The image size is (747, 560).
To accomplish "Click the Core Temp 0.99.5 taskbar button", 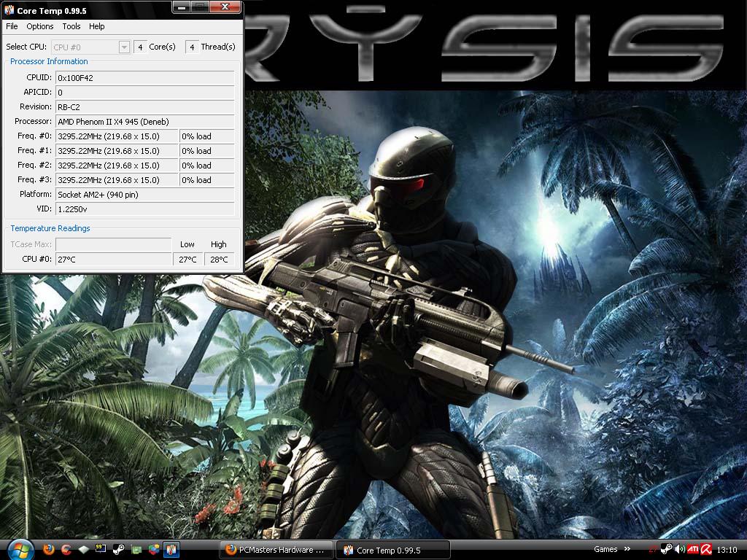I will click(393, 550).
